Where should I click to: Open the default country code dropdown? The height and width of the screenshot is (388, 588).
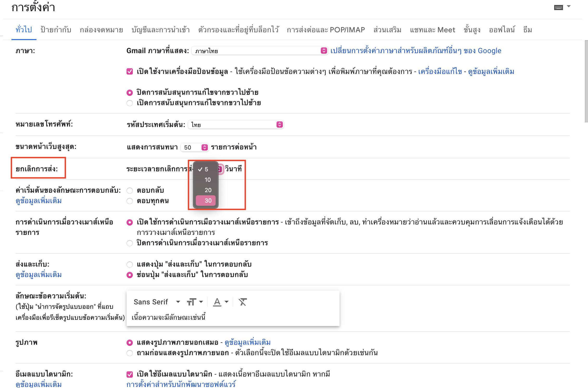[235, 125]
